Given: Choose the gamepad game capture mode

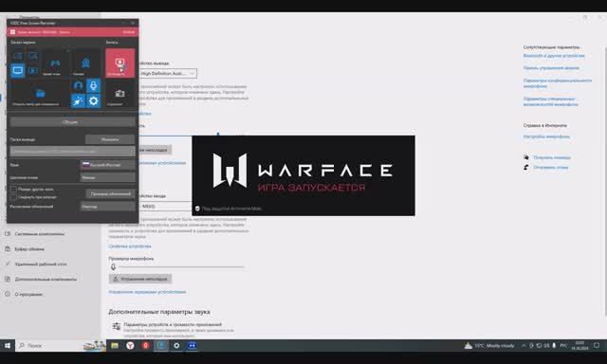Looking at the screenshot, I should pyautogui.click(x=55, y=64).
